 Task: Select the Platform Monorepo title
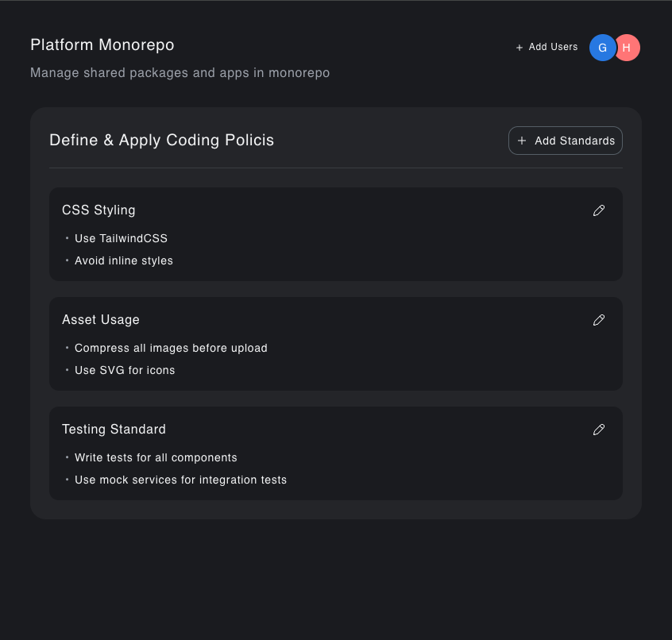click(102, 44)
